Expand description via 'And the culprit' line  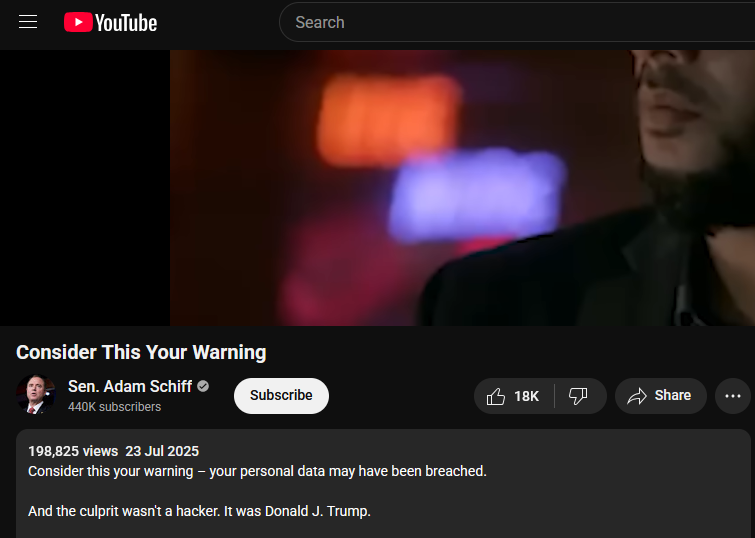(x=199, y=511)
